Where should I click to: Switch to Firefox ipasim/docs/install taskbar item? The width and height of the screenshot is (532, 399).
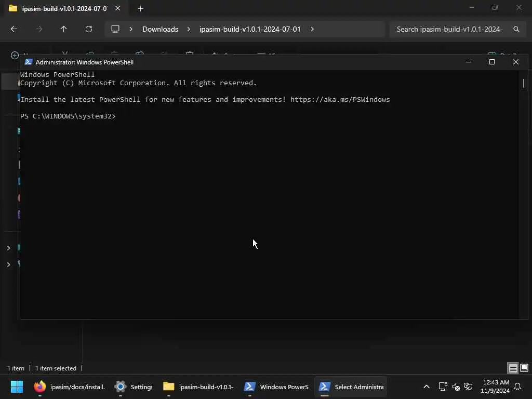70,387
